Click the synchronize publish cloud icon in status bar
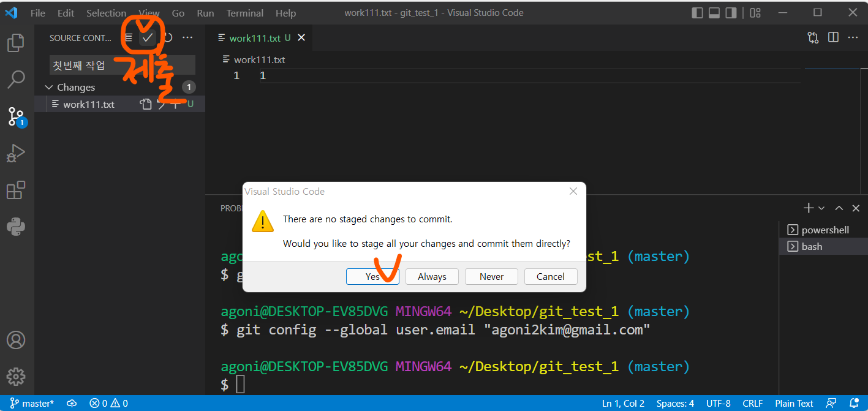The height and width of the screenshot is (411, 868). pyautogui.click(x=72, y=403)
